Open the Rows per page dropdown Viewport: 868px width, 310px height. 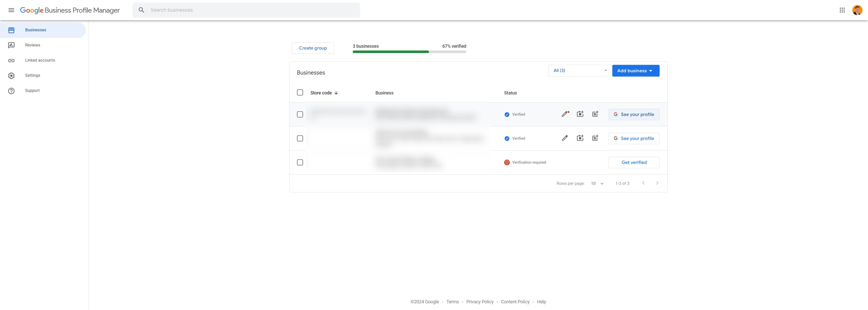pyautogui.click(x=597, y=184)
